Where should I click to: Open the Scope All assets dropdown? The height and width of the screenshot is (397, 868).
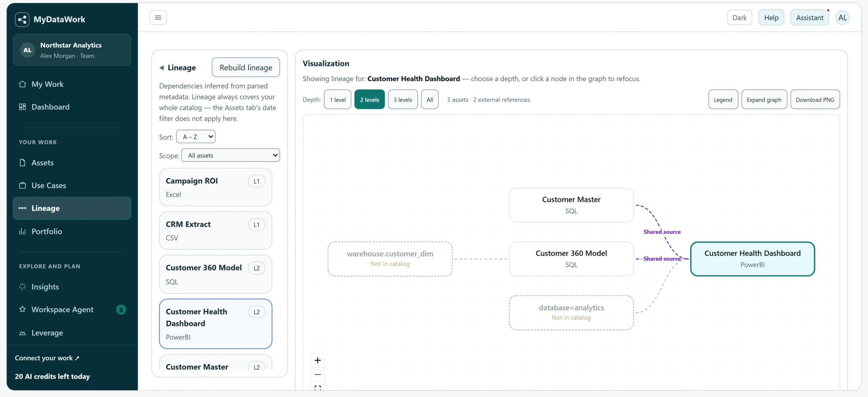[231, 155]
